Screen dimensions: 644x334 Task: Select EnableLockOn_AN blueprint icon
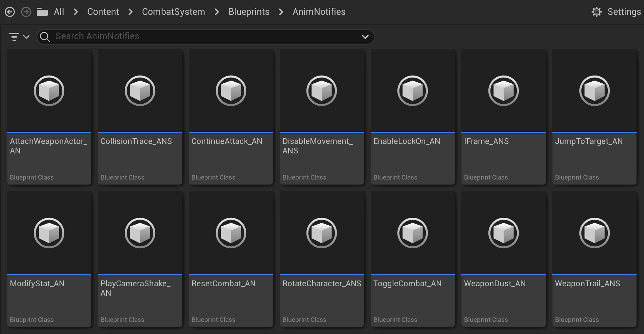pyautogui.click(x=413, y=91)
